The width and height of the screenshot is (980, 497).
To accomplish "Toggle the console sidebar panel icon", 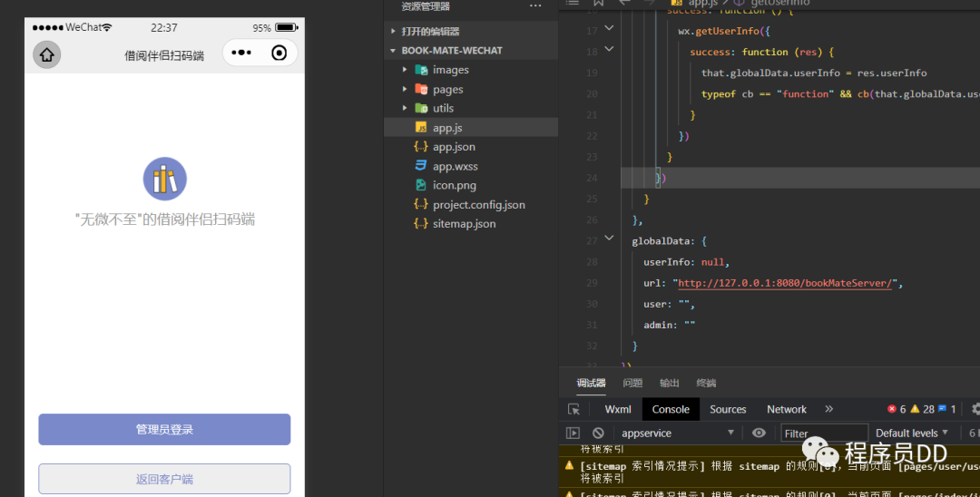I will pos(573,434).
